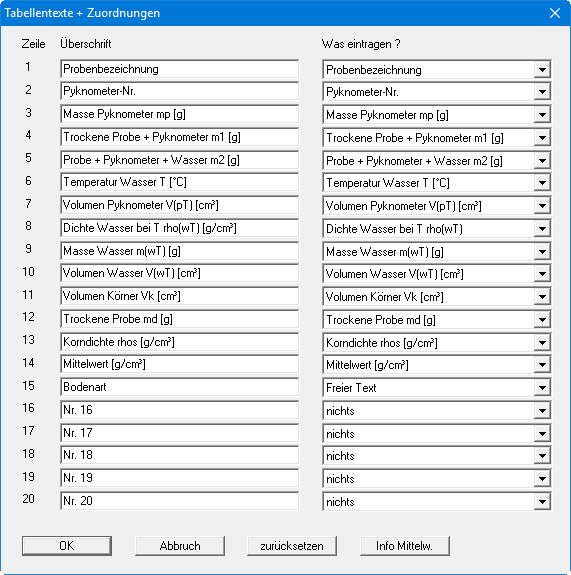The height and width of the screenshot is (575, 571).
Task: Expand the row 20 'nichts' dropdown
Action: tap(542, 502)
